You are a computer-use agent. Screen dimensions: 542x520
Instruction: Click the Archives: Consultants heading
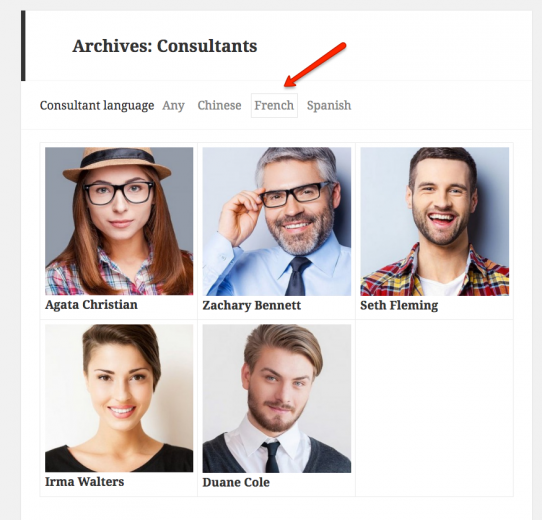165,46
